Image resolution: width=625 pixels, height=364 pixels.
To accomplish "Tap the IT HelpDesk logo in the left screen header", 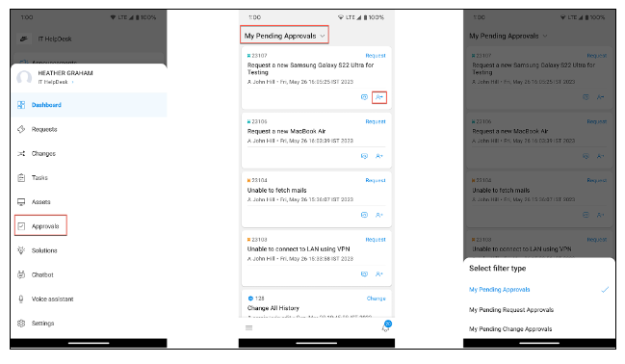I will tap(24, 39).
